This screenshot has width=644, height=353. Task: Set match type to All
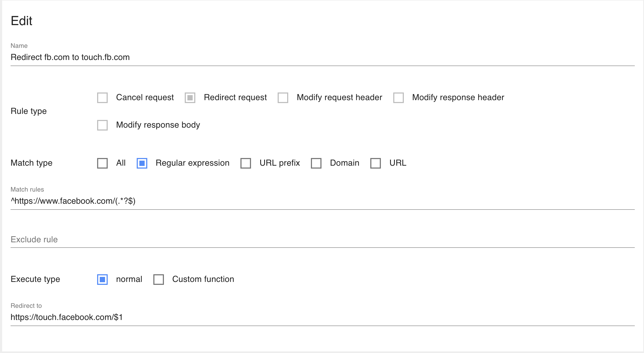[102, 163]
